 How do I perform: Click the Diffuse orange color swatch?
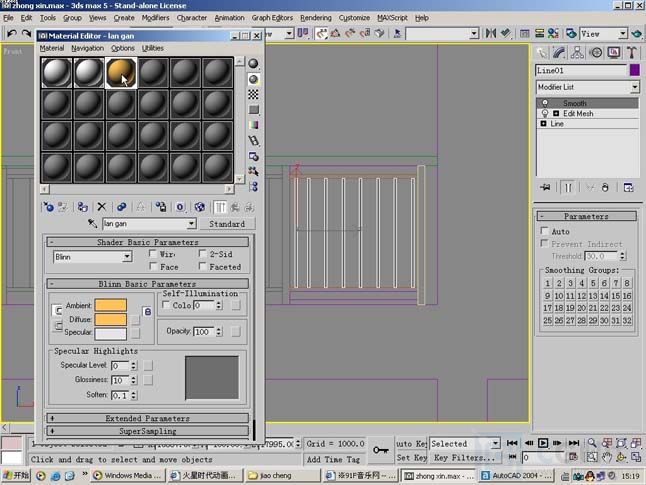pyautogui.click(x=110, y=319)
